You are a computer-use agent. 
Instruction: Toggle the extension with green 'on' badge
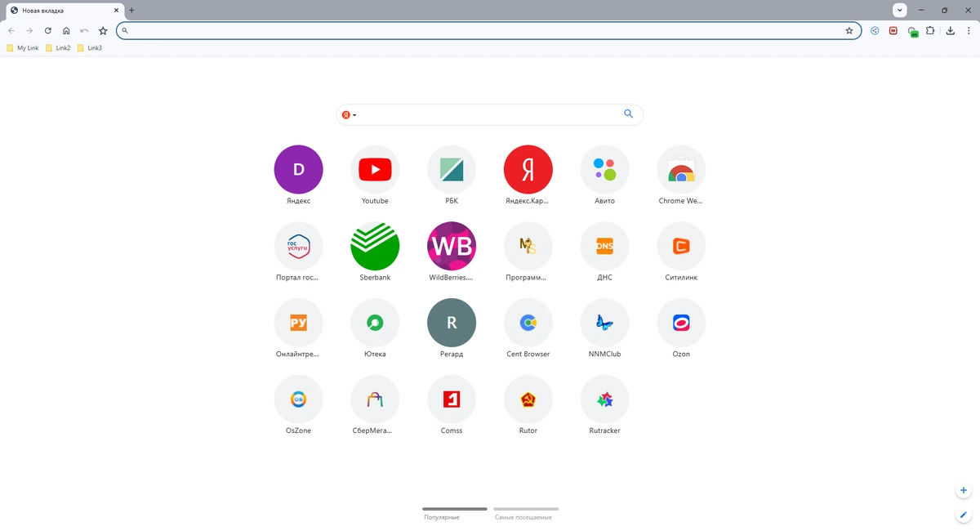913,32
